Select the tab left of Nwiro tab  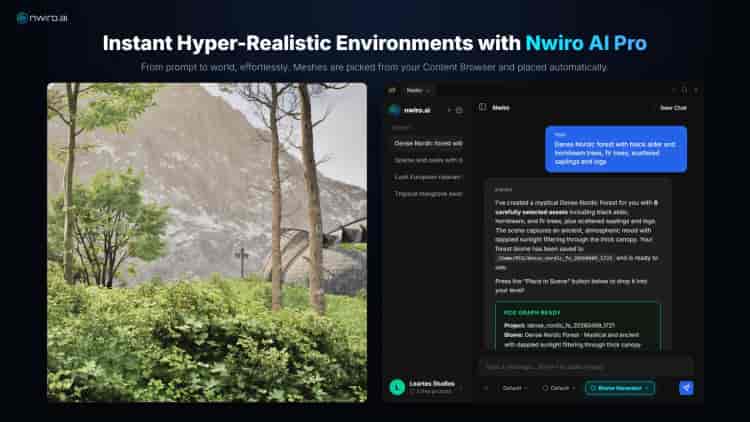point(393,90)
